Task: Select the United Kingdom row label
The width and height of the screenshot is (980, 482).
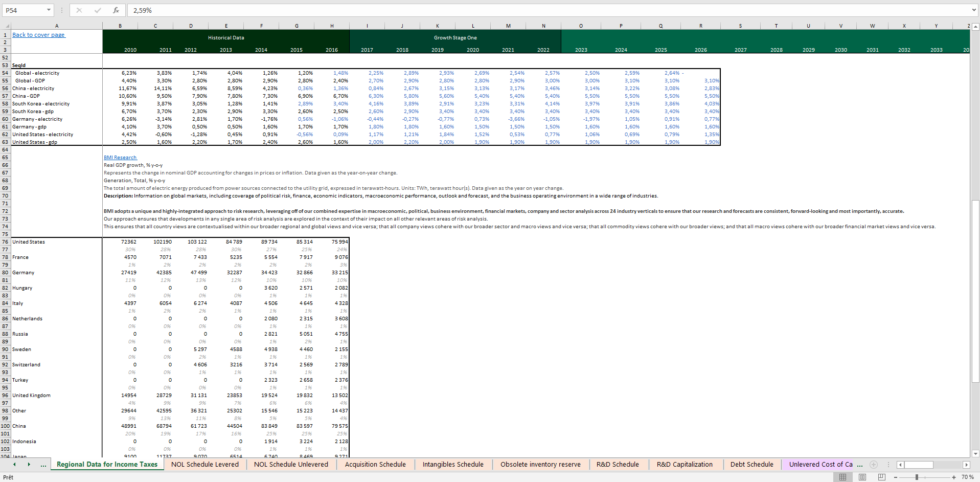Action: (57, 396)
